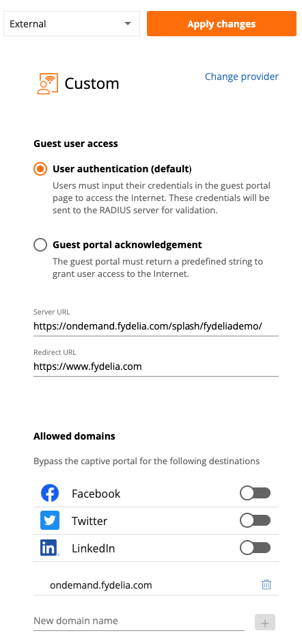Delete the ondemand.fydelia.com domain via trash icon
Screen dimensions: 302x644
266,585
